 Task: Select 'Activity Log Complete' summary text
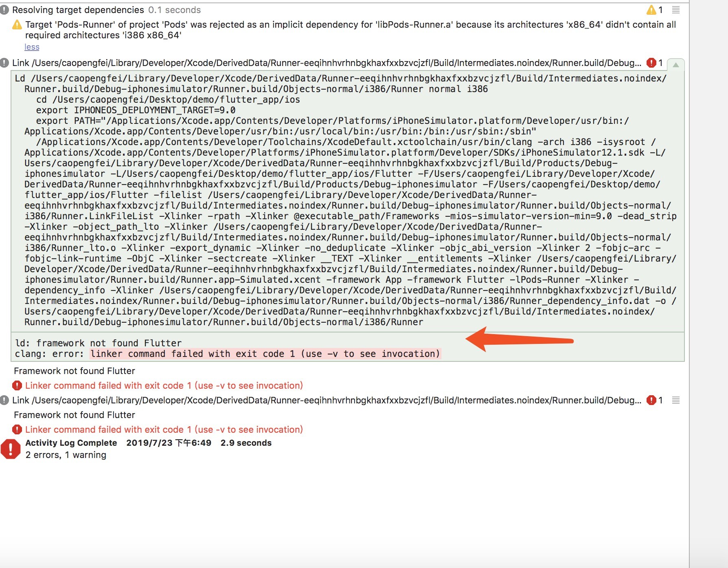tap(71, 443)
